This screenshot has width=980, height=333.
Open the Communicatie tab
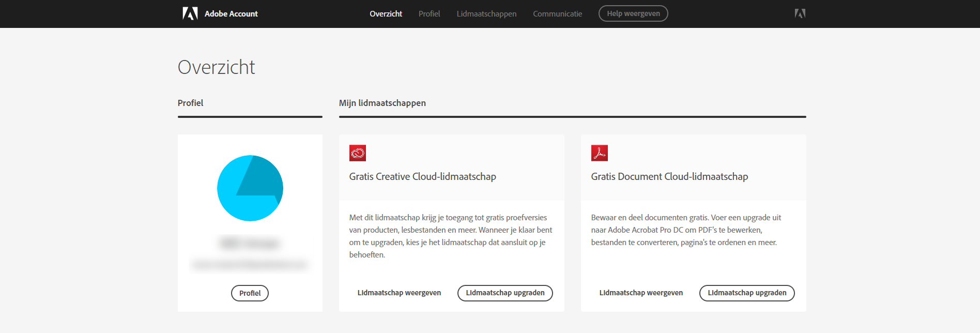pyautogui.click(x=557, y=14)
